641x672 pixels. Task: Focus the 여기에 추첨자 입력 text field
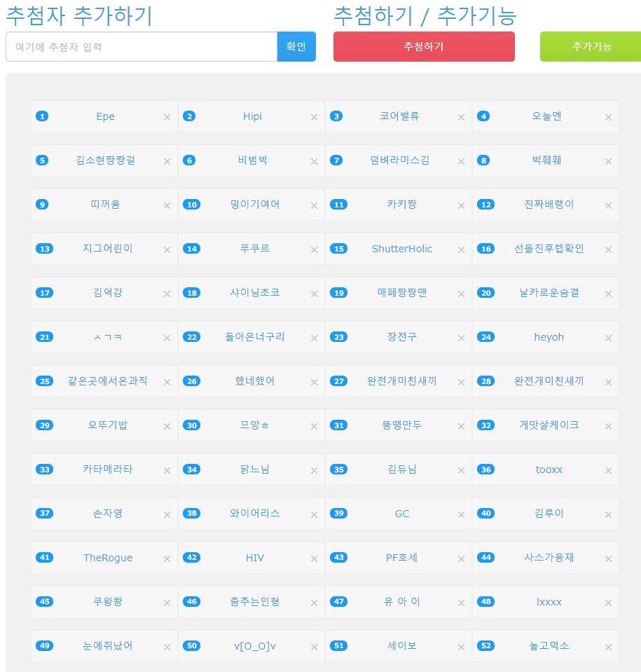(x=142, y=47)
